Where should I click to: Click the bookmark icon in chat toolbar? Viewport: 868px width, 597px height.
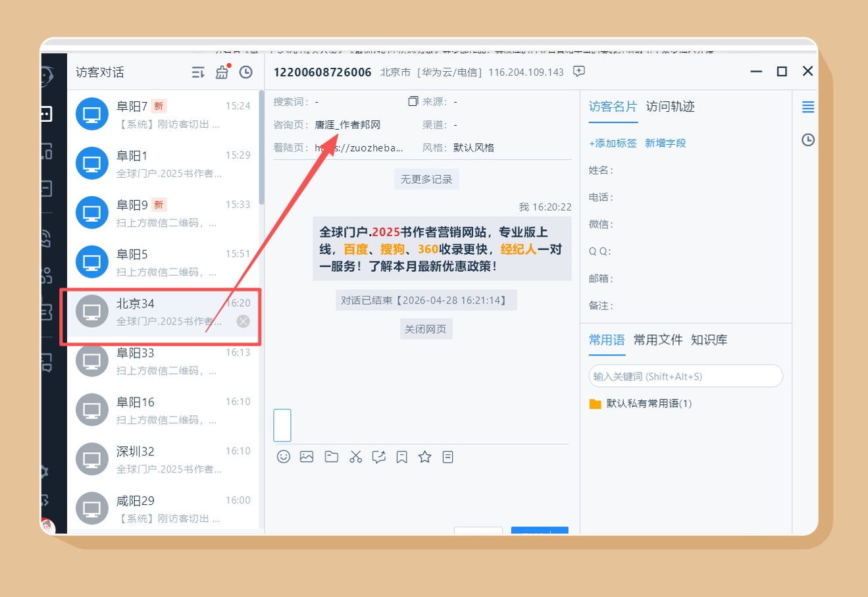402,457
